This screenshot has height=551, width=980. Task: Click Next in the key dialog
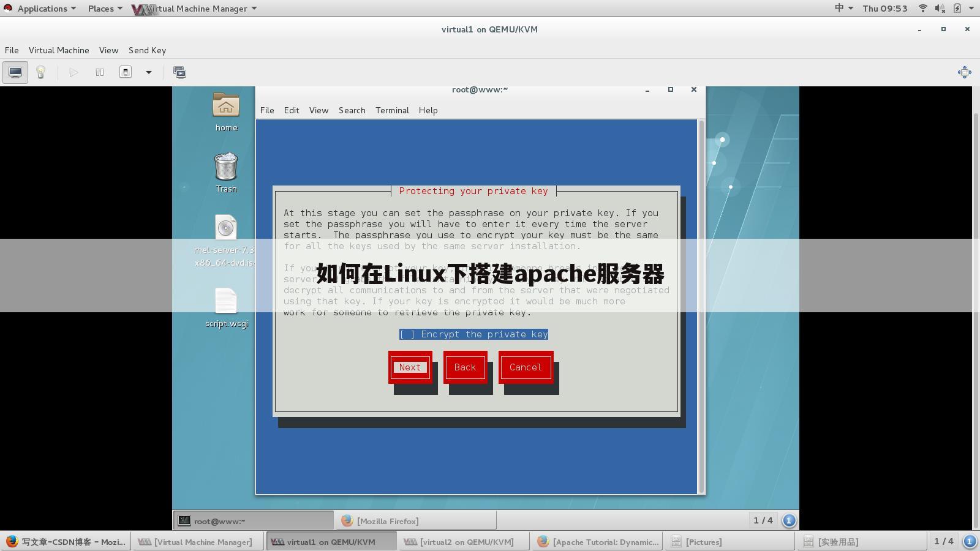pos(410,367)
